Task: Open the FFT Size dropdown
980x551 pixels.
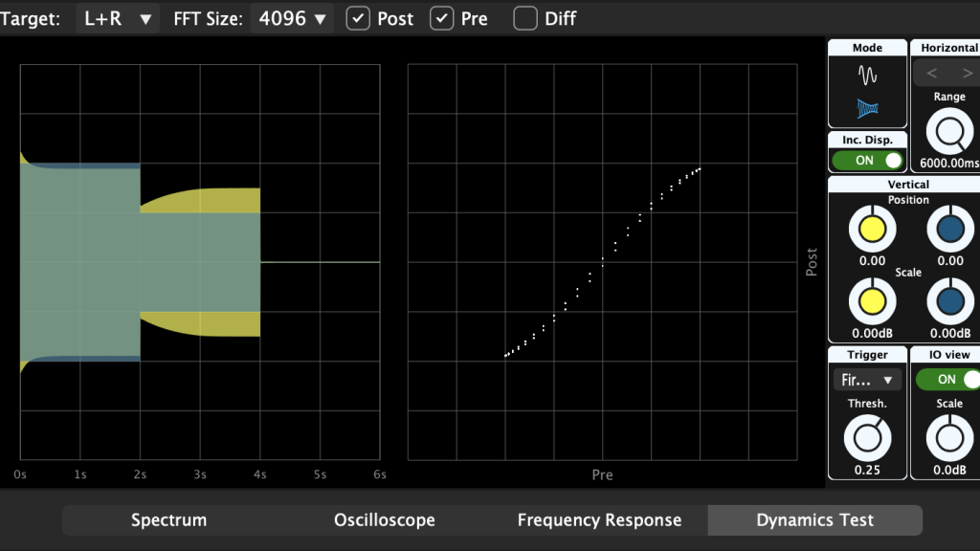Action: [292, 17]
